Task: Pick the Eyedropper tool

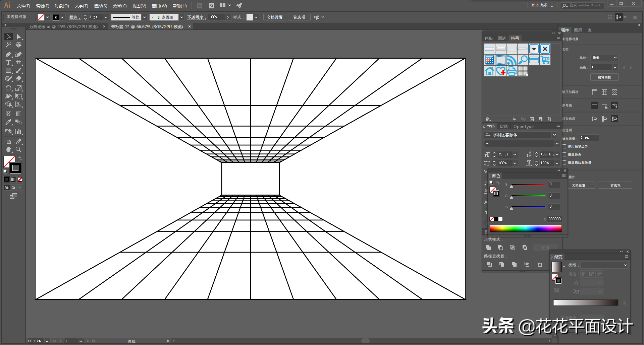Action: tap(8, 122)
